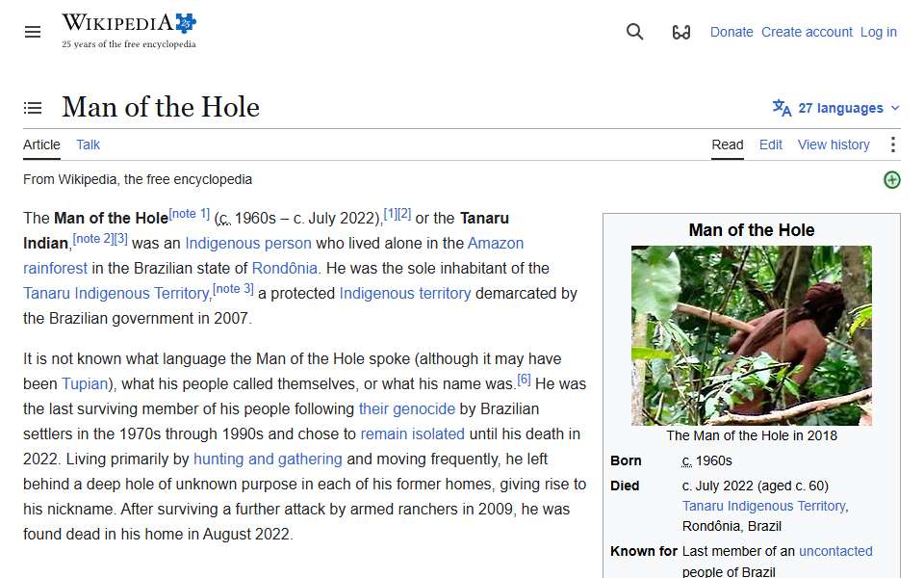
Task: Open the remain isolated link
Action: (x=413, y=434)
